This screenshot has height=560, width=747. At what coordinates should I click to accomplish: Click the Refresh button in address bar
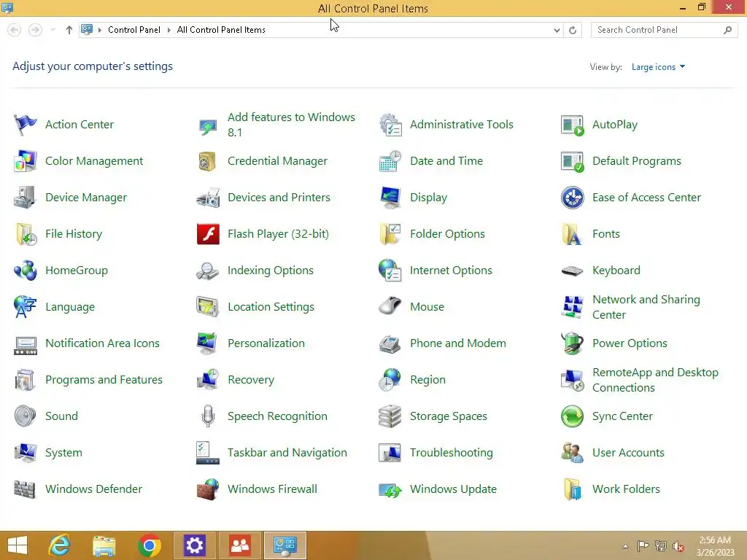[573, 30]
